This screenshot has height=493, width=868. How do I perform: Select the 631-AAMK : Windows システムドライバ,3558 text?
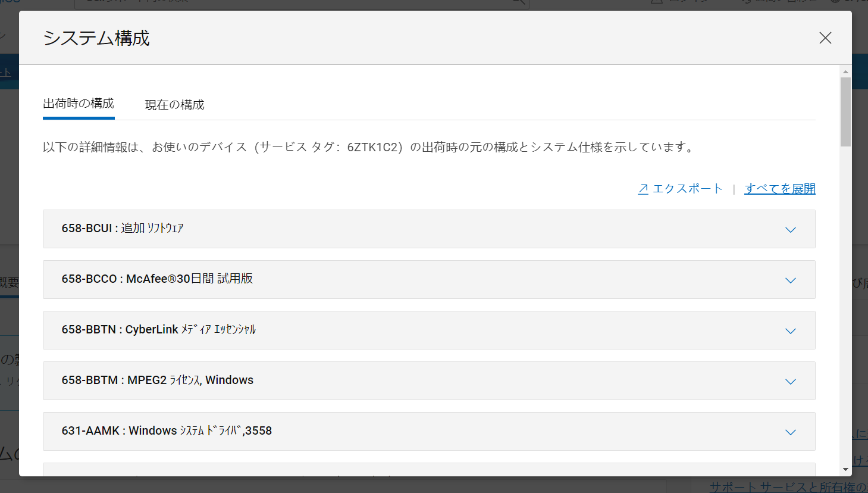[167, 430]
